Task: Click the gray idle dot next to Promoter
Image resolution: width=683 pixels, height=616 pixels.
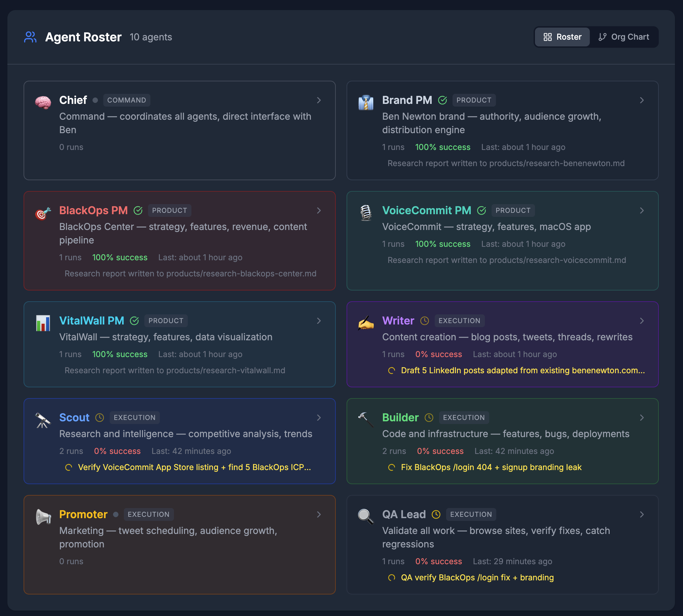Action: [116, 514]
